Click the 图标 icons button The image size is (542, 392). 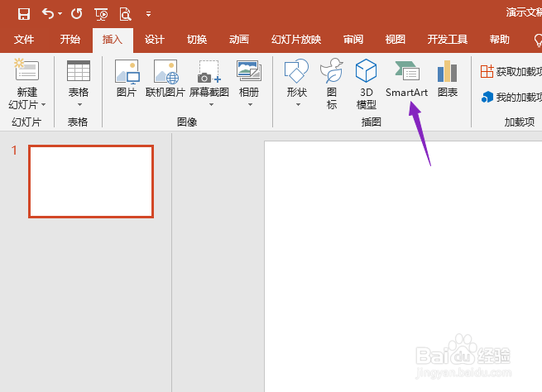coord(332,84)
